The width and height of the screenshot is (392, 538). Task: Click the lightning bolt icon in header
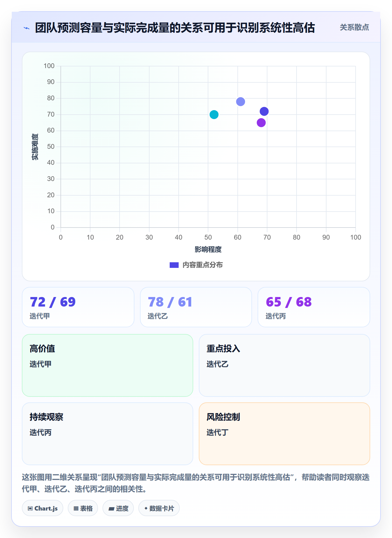[x=27, y=28]
